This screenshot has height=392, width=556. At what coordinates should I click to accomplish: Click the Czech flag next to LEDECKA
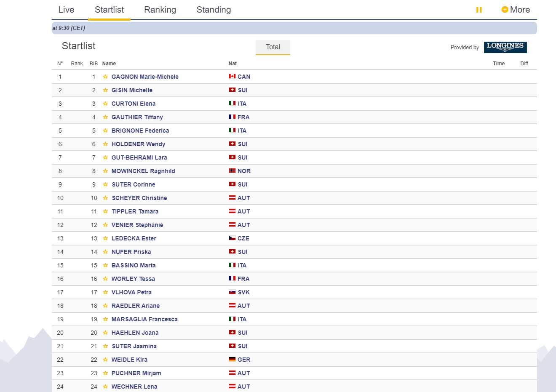click(232, 238)
